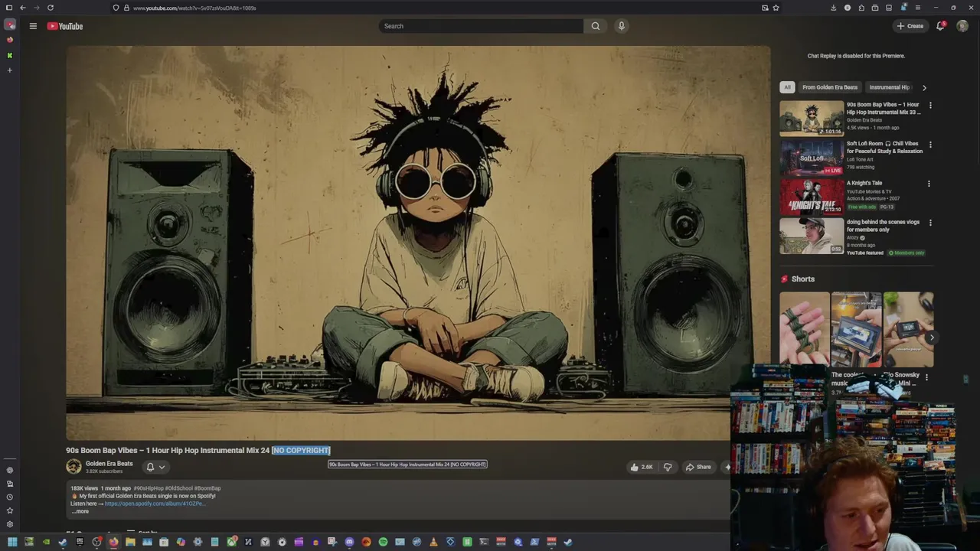This screenshot has height=551, width=980.
Task: Open the Instrumental Mix 33 video thumbnail
Action: pos(812,119)
